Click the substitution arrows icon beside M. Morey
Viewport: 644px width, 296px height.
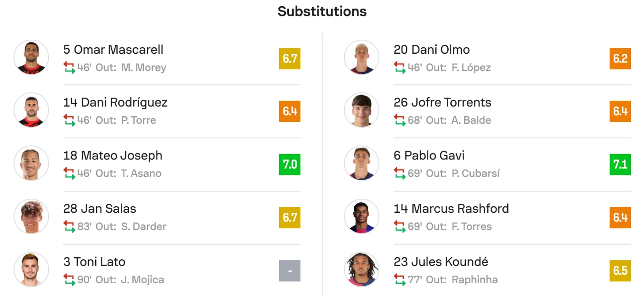(x=69, y=67)
